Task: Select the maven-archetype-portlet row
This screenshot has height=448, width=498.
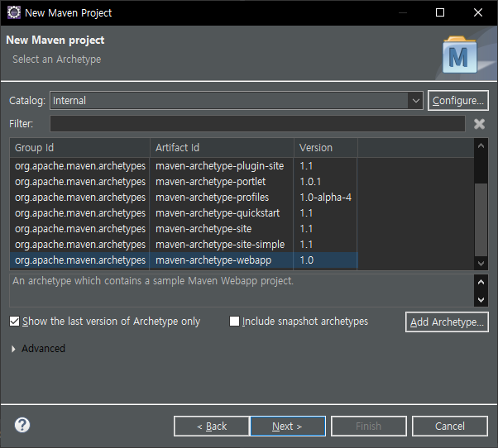Action: click(184, 182)
